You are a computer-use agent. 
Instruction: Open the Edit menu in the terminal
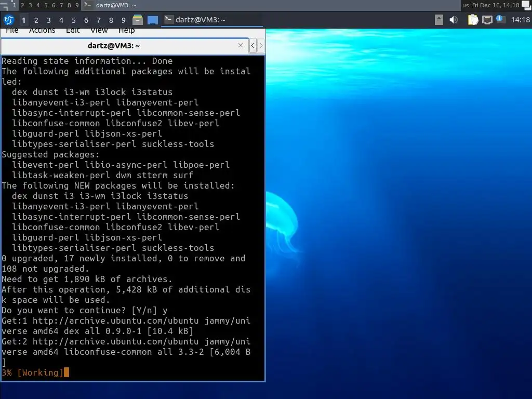pyautogui.click(x=73, y=31)
